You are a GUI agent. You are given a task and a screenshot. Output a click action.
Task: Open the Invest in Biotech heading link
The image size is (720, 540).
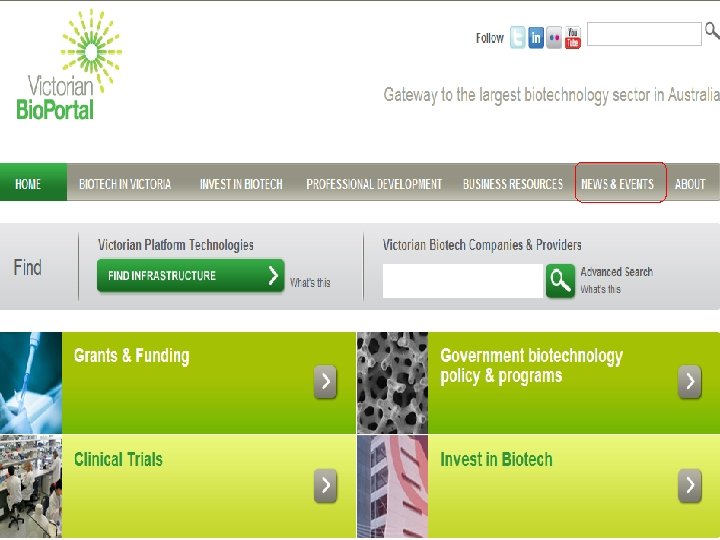496,459
